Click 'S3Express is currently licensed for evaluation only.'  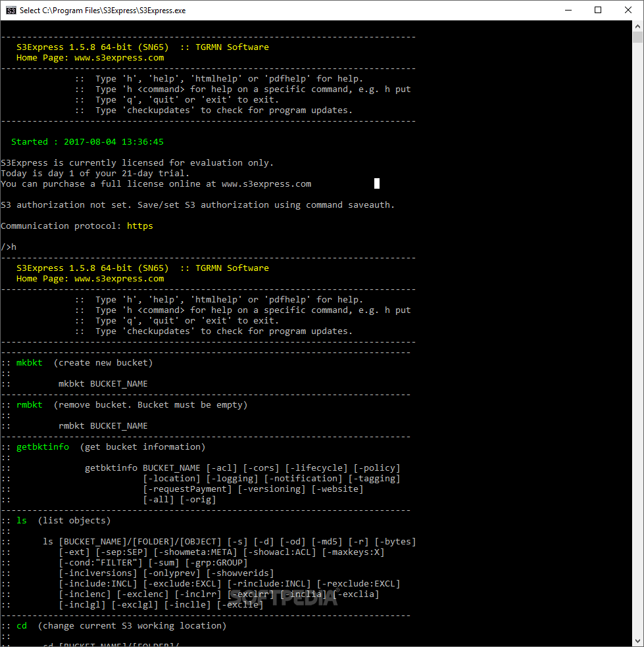[137, 162]
